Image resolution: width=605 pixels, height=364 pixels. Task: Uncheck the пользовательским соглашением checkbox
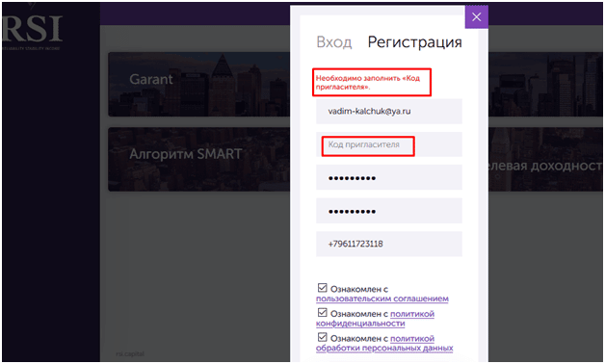point(322,288)
